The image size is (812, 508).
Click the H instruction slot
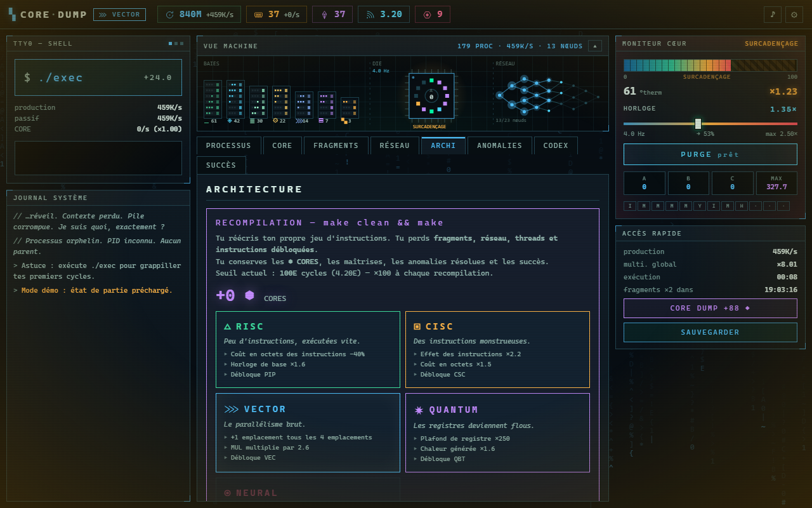(x=742, y=206)
